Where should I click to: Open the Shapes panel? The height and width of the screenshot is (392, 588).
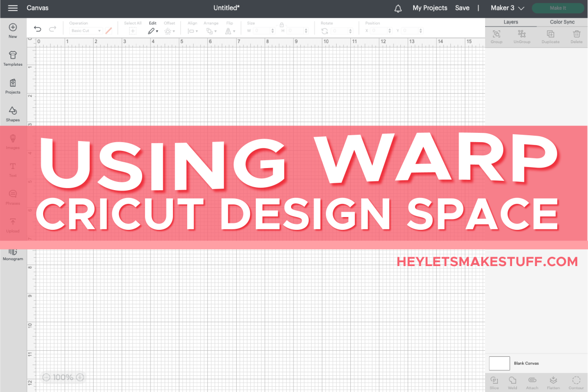point(13,114)
